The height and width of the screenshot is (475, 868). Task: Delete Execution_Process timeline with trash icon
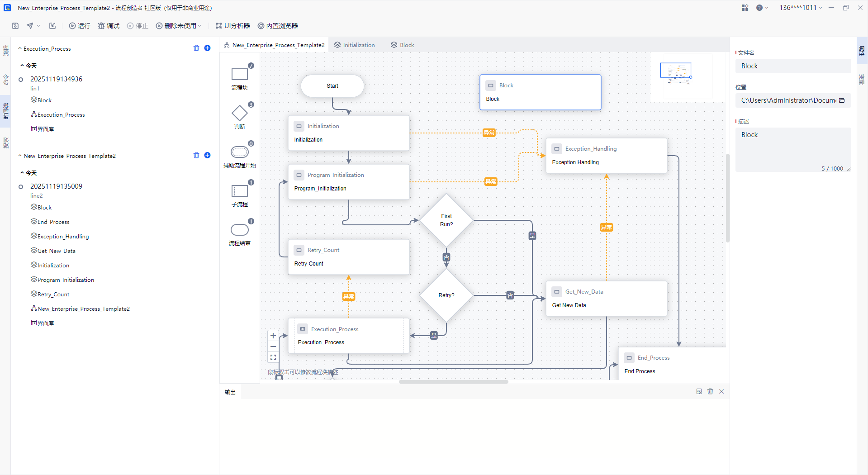(196, 48)
